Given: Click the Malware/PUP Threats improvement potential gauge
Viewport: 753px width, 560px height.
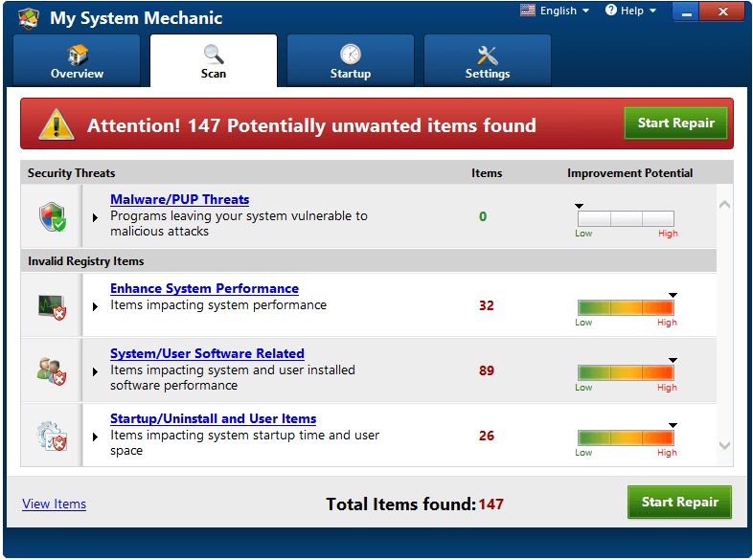Looking at the screenshot, I should 625,218.
